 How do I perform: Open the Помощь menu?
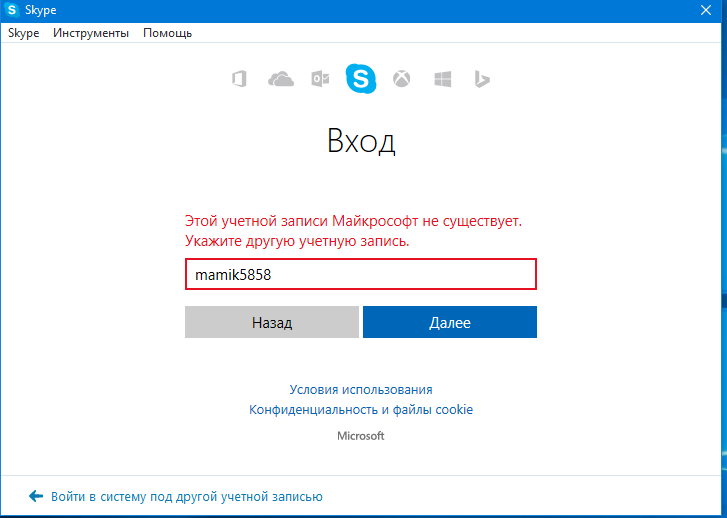[167, 33]
